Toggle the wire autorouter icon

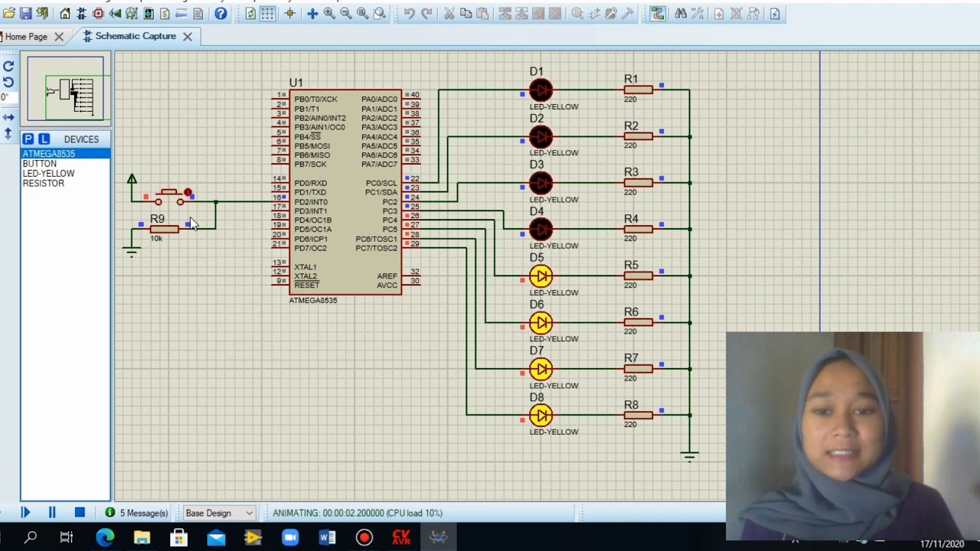(x=658, y=13)
